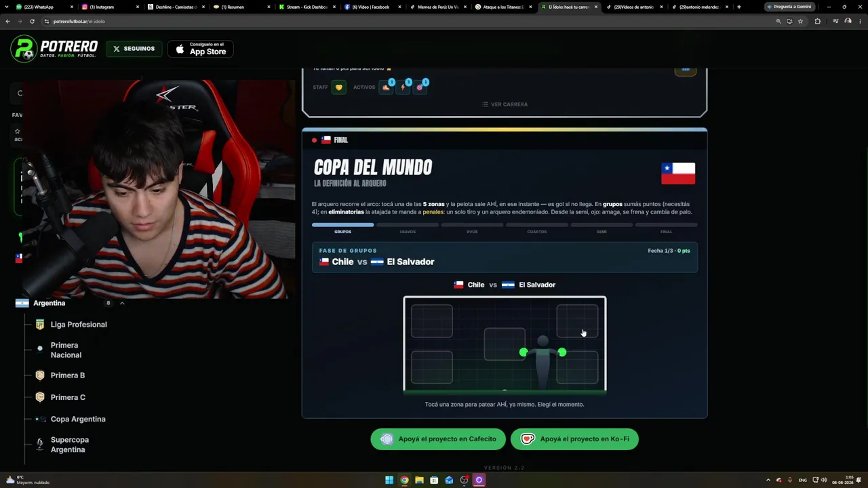
Task: Click the Primera B crest icon
Action: tap(40, 375)
